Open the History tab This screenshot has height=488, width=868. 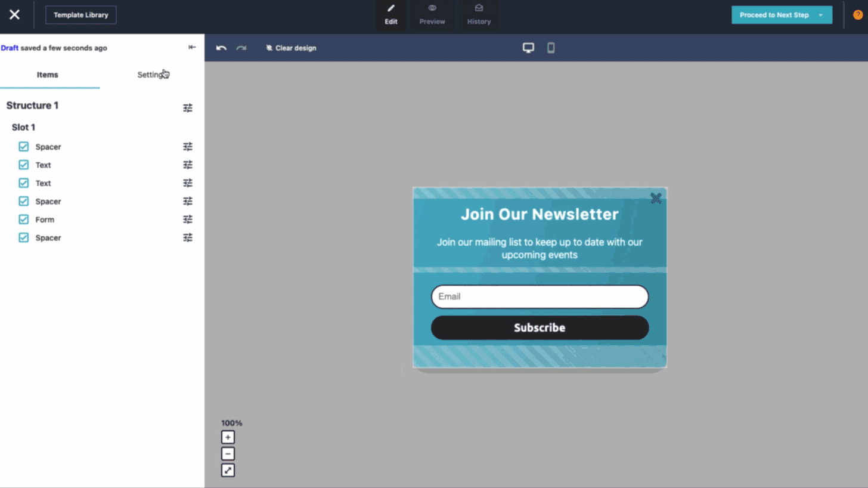click(478, 15)
